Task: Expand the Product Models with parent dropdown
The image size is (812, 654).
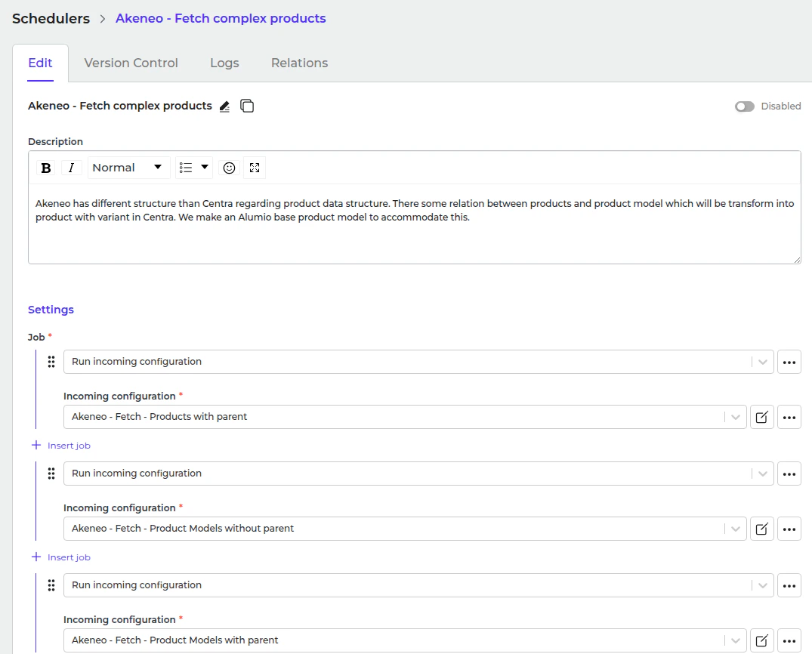Action: click(x=736, y=641)
